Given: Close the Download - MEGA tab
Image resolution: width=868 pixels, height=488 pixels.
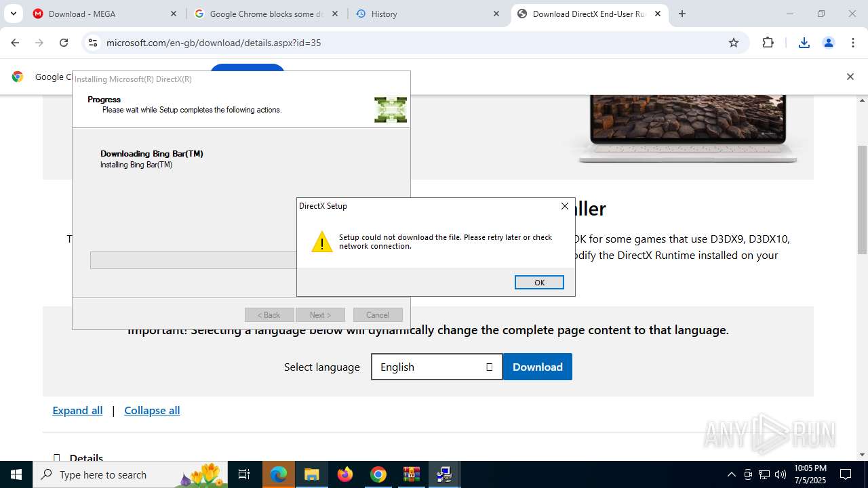Looking at the screenshot, I should point(174,14).
